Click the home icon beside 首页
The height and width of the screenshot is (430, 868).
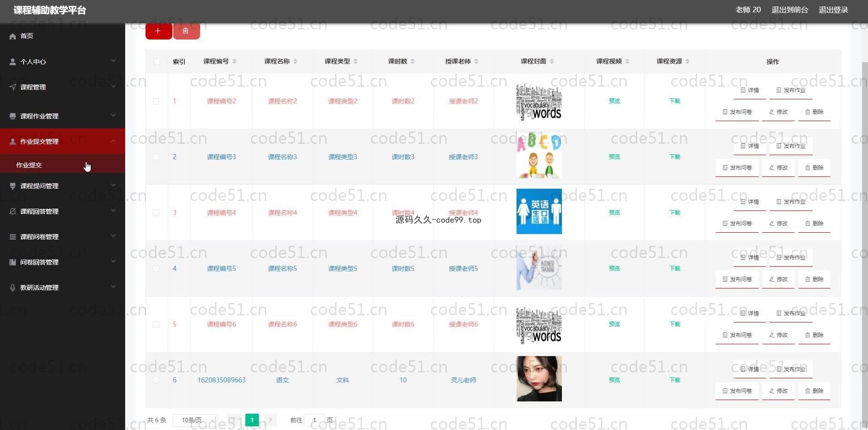(13, 36)
